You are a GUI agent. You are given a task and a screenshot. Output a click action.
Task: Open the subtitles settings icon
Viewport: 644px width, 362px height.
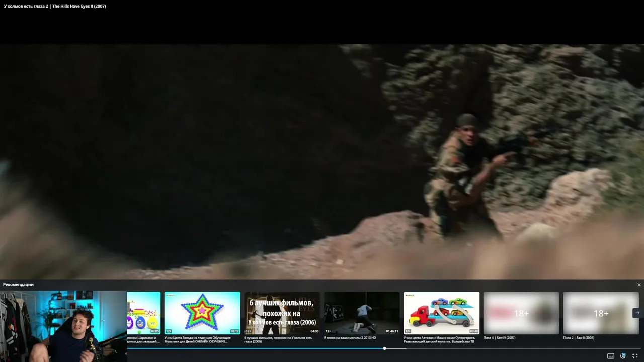[611, 356]
